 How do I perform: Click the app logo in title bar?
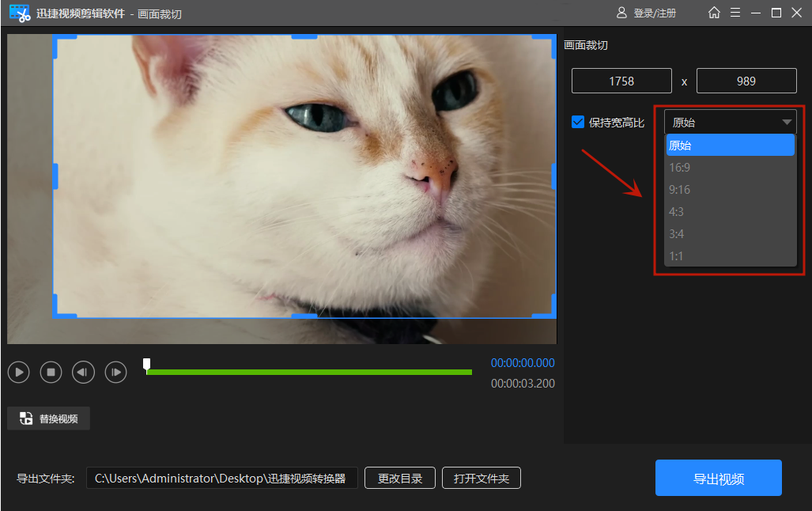(19, 13)
